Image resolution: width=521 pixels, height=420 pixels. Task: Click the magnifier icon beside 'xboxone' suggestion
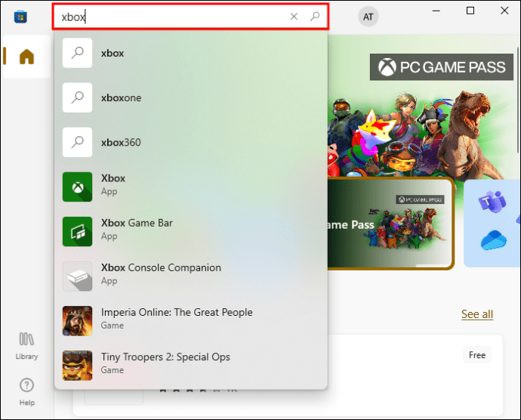(78, 97)
